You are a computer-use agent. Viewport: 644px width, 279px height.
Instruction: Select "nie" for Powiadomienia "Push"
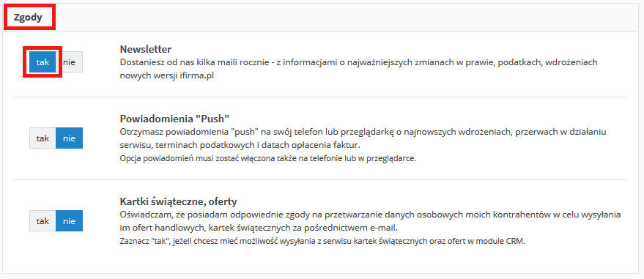point(70,138)
